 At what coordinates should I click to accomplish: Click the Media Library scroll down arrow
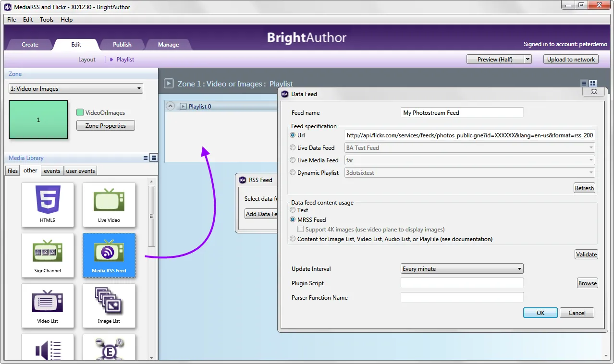(151, 358)
